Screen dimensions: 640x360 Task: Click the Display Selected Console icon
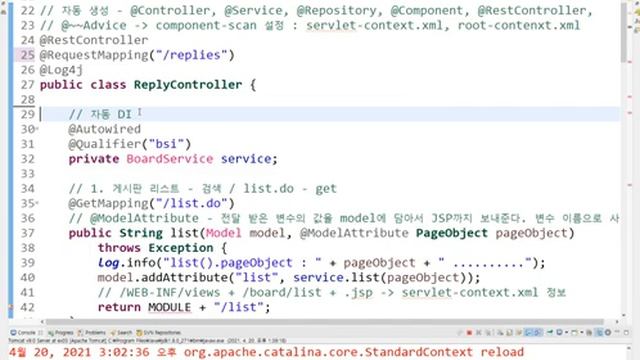pos(559,333)
